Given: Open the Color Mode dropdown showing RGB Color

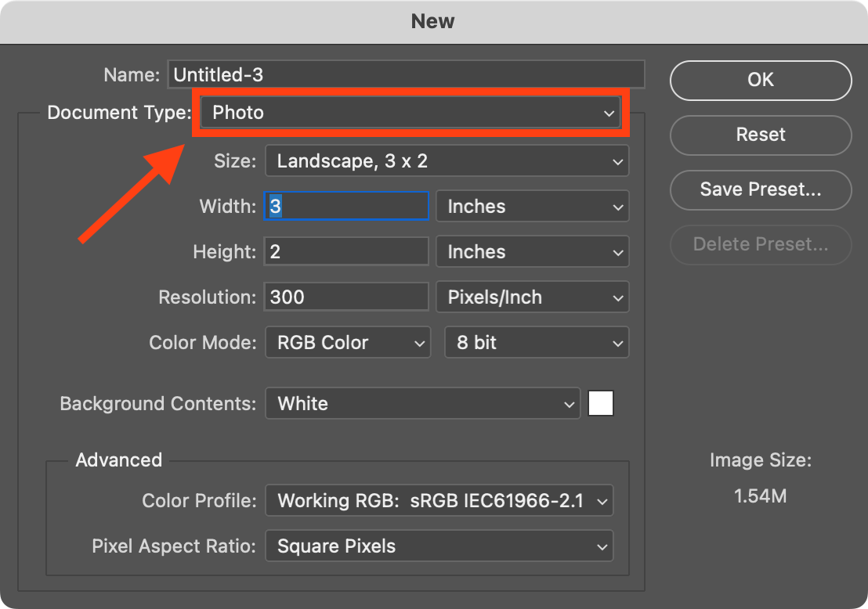Looking at the screenshot, I should coord(347,342).
